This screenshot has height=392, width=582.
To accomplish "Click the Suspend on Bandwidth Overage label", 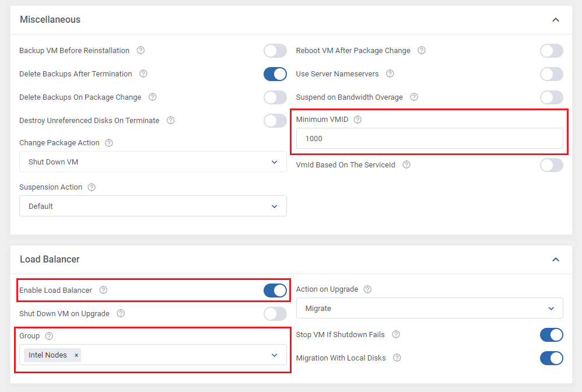I will tap(349, 97).
